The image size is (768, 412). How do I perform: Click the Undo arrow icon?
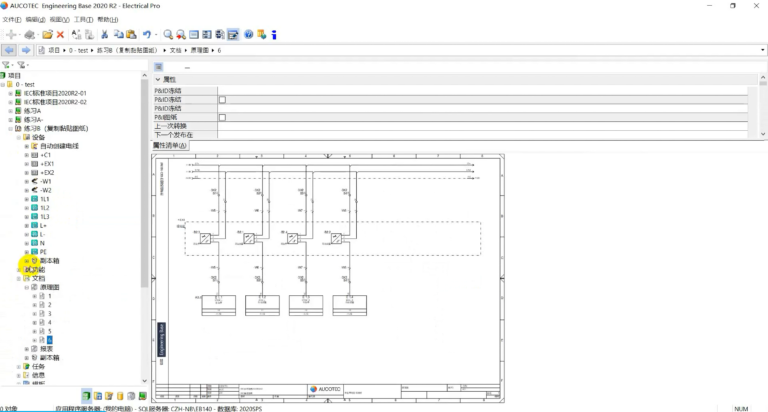[146, 35]
